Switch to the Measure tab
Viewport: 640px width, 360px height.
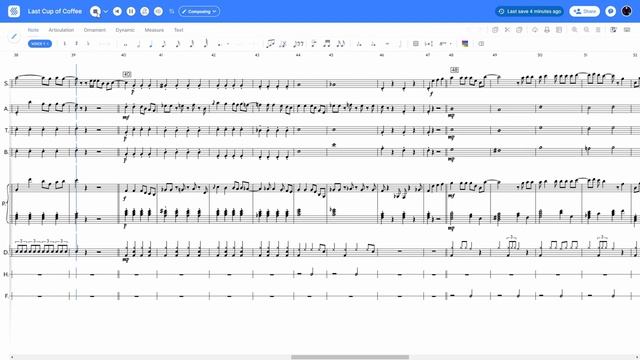pyautogui.click(x=154, y=30)
